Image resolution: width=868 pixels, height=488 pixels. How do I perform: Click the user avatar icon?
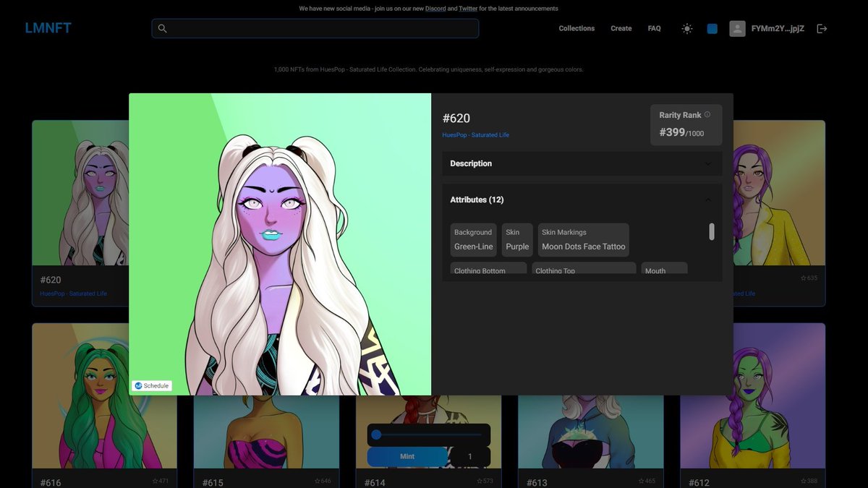[x=737, y=28]
